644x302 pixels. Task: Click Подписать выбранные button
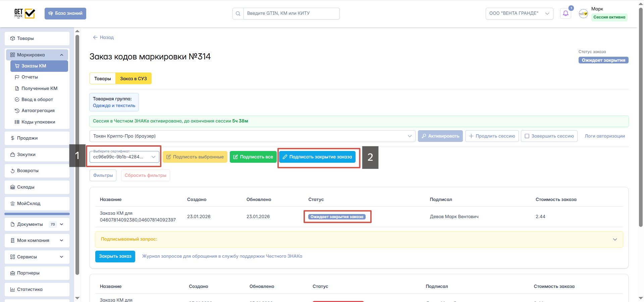195,157
